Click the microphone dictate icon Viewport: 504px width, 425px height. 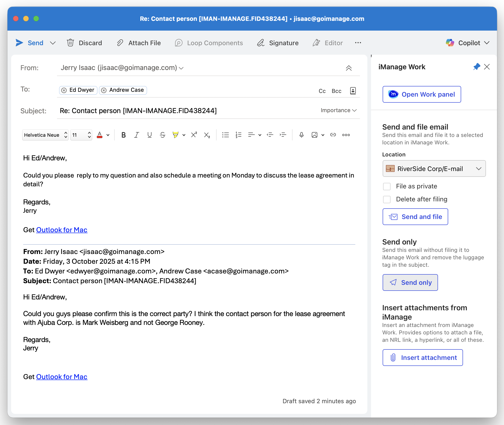click(x=301, y=135)
